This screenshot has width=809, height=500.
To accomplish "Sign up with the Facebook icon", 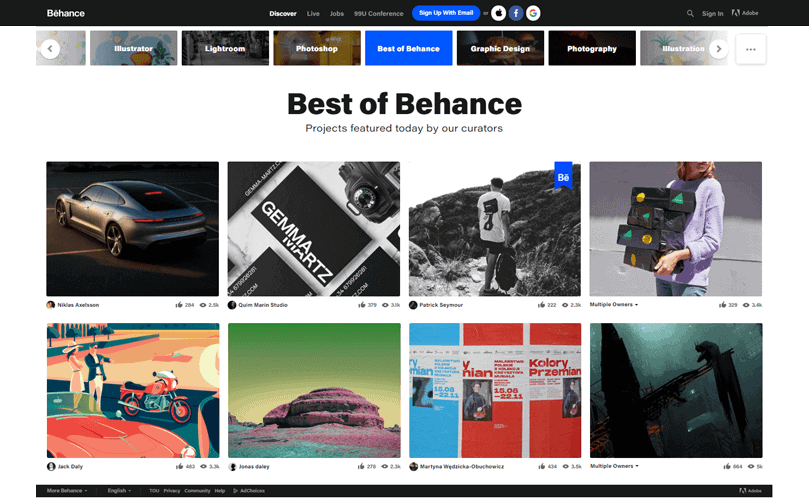I will (516, 13).
